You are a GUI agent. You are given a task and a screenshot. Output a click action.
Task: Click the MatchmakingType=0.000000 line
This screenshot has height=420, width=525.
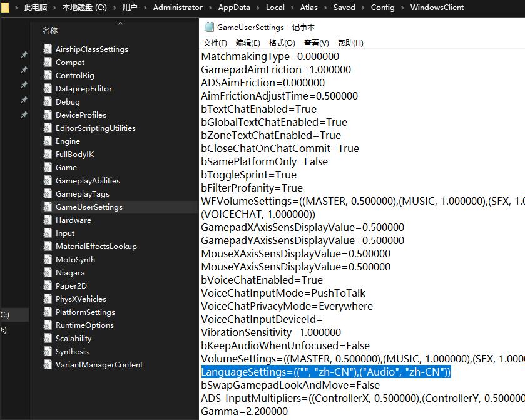click(x=270, y=56)
